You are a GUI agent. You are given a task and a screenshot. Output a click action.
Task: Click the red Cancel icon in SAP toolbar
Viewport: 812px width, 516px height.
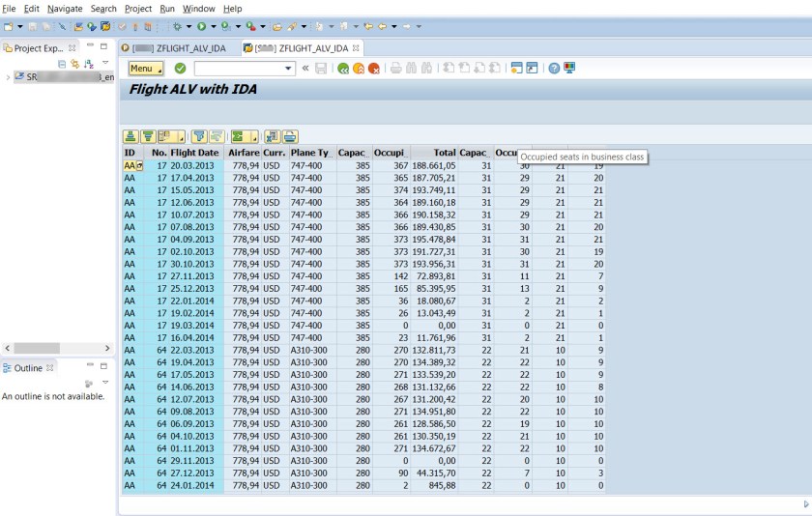click(x=373, y=69)
